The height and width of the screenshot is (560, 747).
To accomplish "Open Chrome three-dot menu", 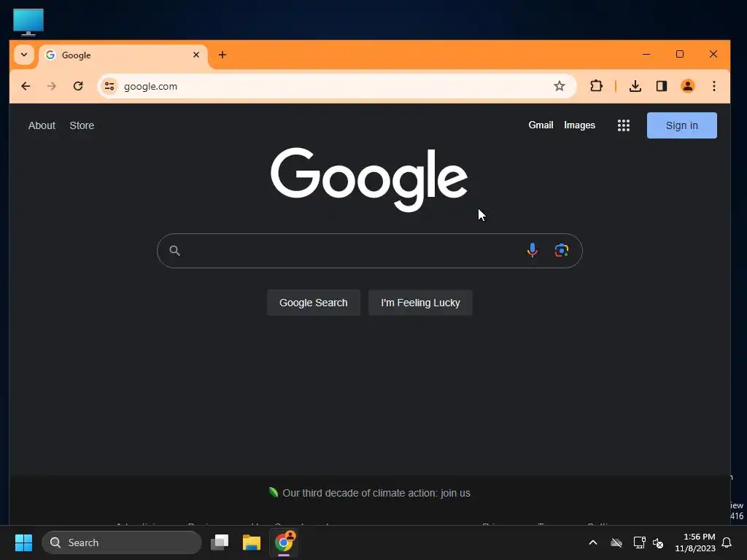I will coord(713,86).
